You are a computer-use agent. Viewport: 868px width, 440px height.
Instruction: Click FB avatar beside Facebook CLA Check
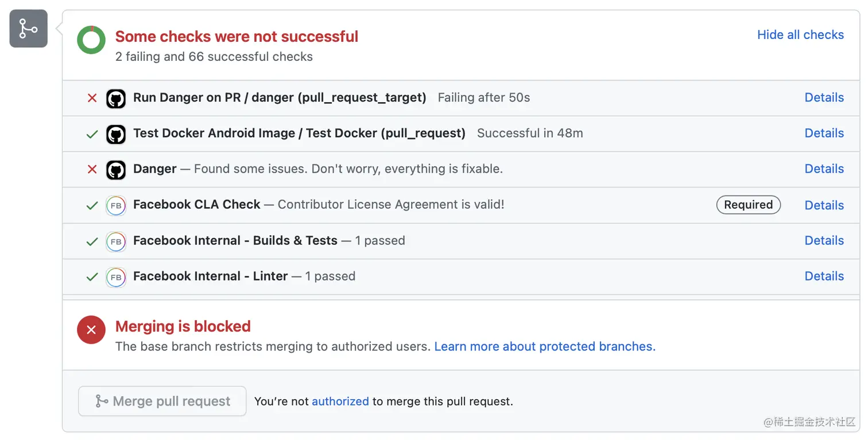pos(116,205)
